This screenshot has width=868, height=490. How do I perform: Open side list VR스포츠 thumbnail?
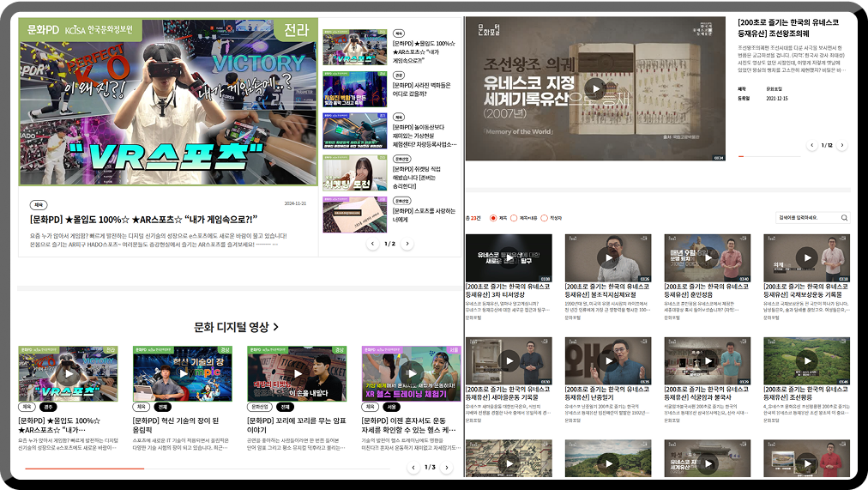coord(355,47)
